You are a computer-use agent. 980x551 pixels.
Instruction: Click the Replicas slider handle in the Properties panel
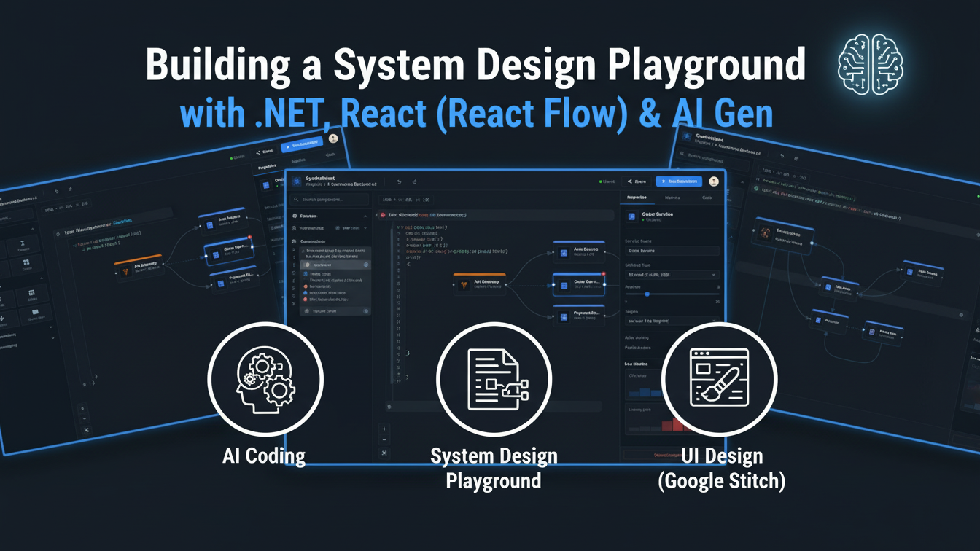[647, 294]
